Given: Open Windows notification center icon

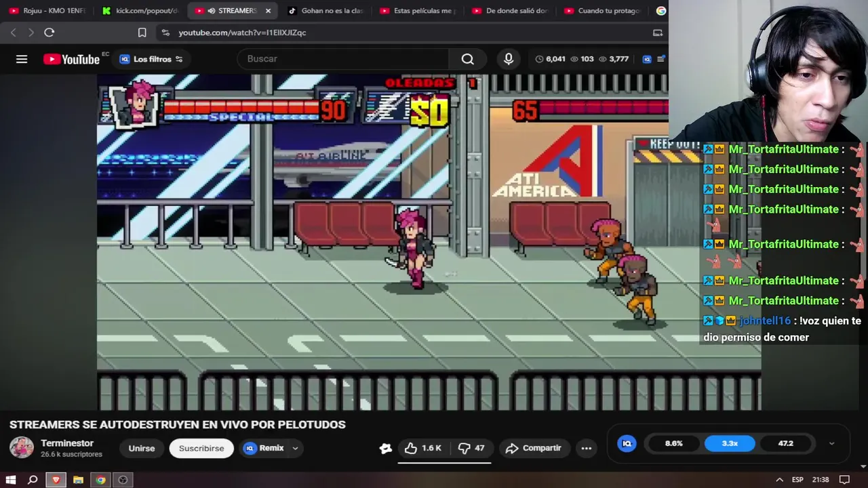Looking at the screenshot, I should click(845, 480).
